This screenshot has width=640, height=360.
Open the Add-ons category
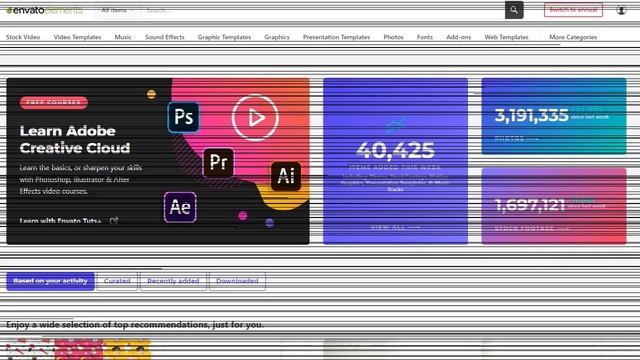[458, 37]
